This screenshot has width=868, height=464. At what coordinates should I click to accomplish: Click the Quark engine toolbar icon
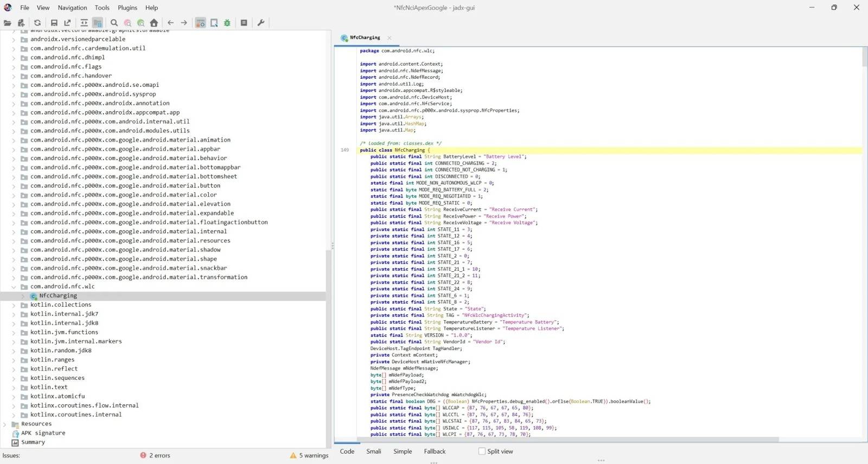[x=214, y=23]
